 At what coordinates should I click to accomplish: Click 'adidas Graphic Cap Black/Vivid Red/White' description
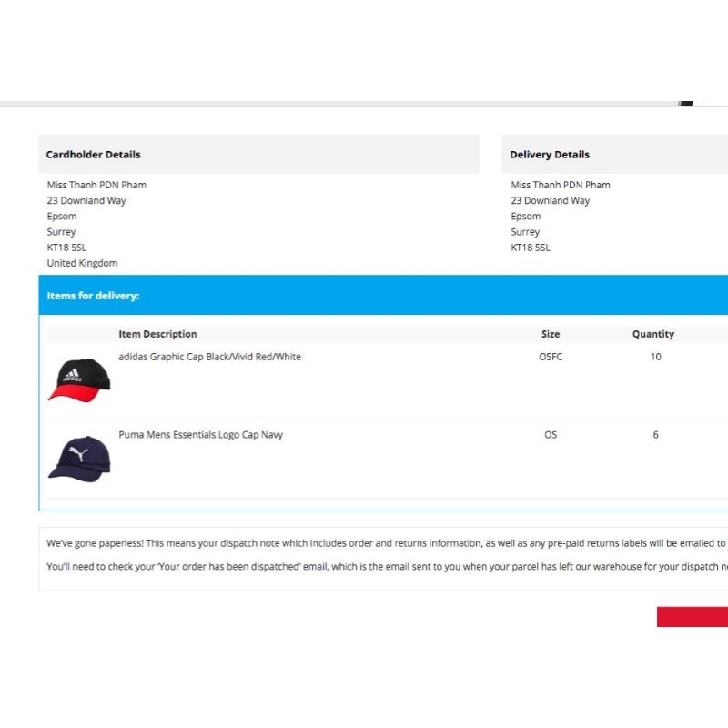[209, 357]
